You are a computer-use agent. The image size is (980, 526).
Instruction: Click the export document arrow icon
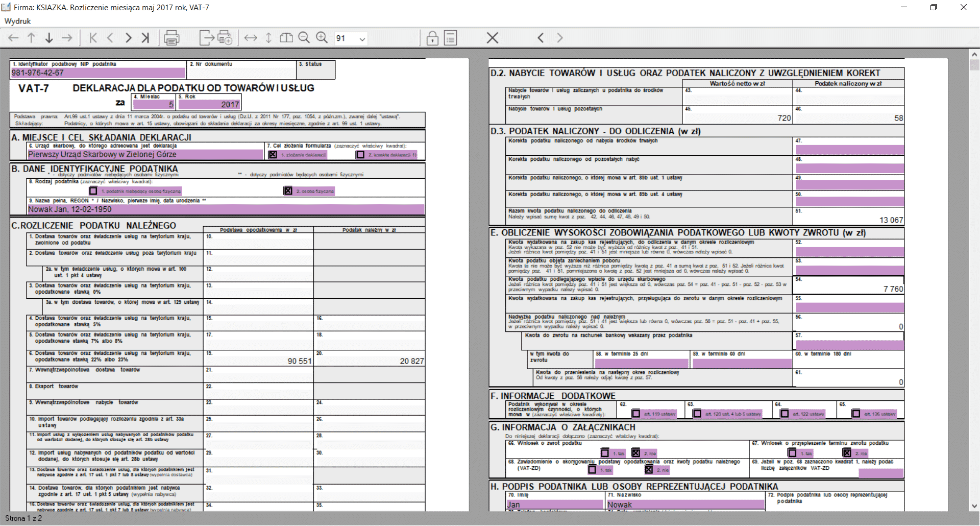(207, 38)
